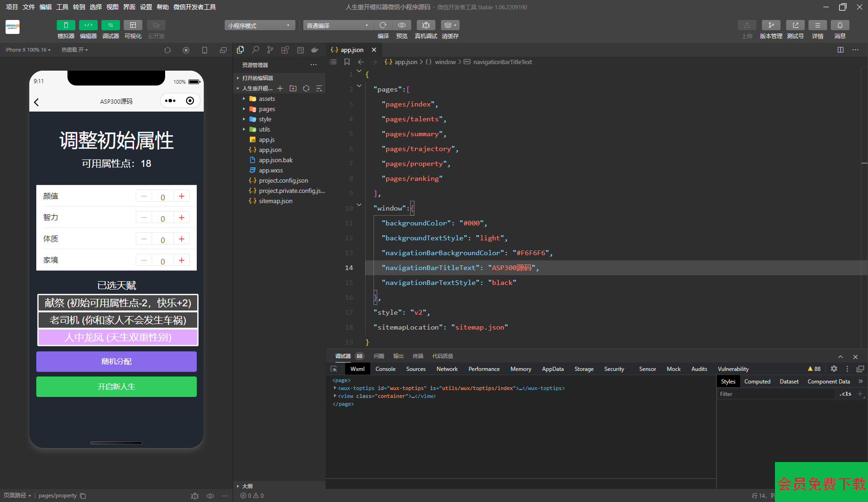
Task: Click the purple 随机分配 button
Action: (116, 362)
